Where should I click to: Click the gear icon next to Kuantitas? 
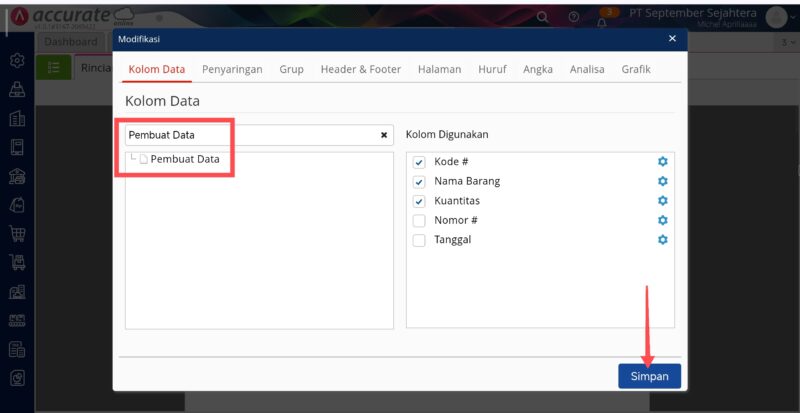(662, 201)
